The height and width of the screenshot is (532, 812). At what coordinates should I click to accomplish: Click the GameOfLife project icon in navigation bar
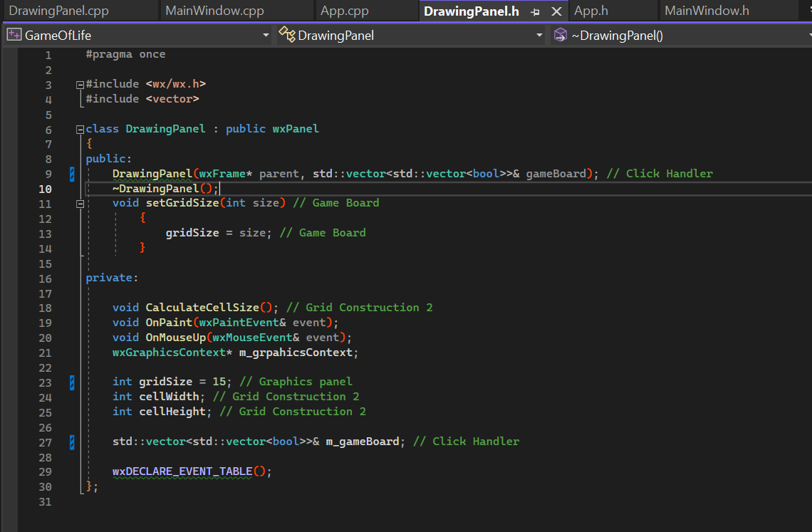[x=13, y=33]
